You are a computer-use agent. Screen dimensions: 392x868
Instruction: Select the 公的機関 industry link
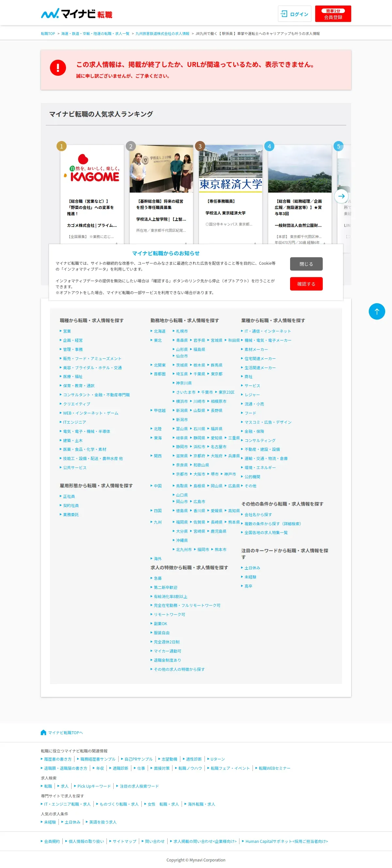pos(252,477)
